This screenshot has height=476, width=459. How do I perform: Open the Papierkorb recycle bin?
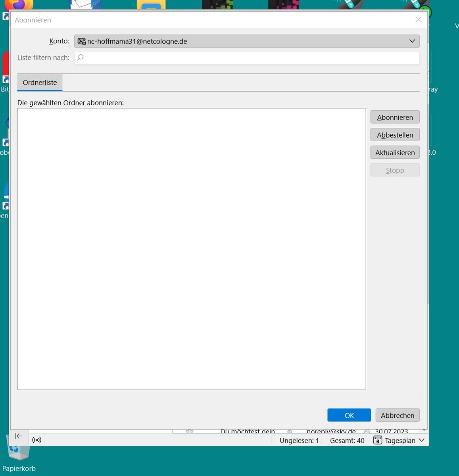(x=18, y=446)
